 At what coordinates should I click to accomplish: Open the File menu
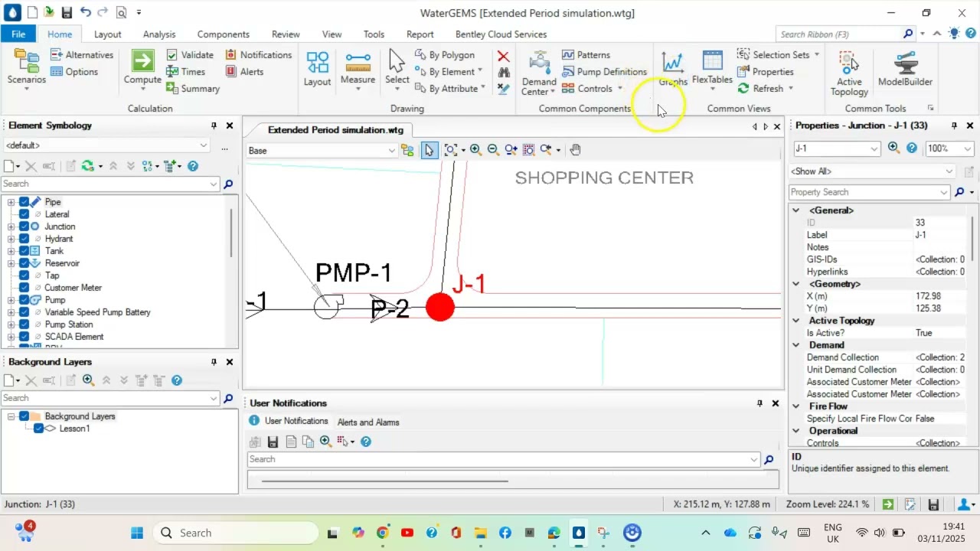(18, 34)
